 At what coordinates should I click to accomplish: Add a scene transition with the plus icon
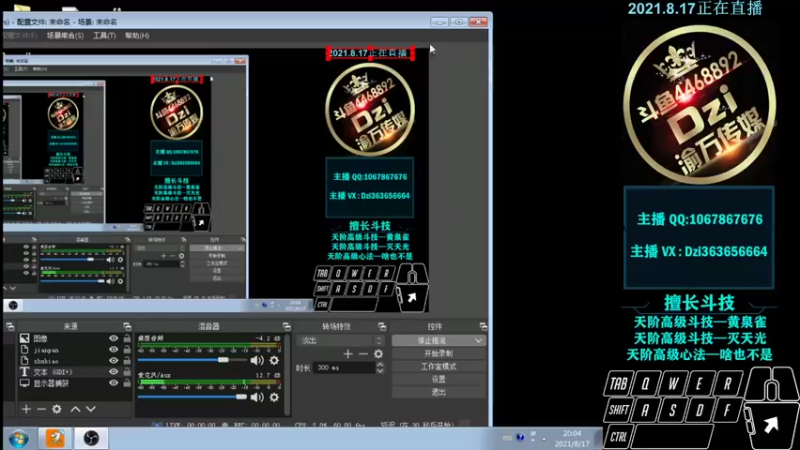point(348,354)
